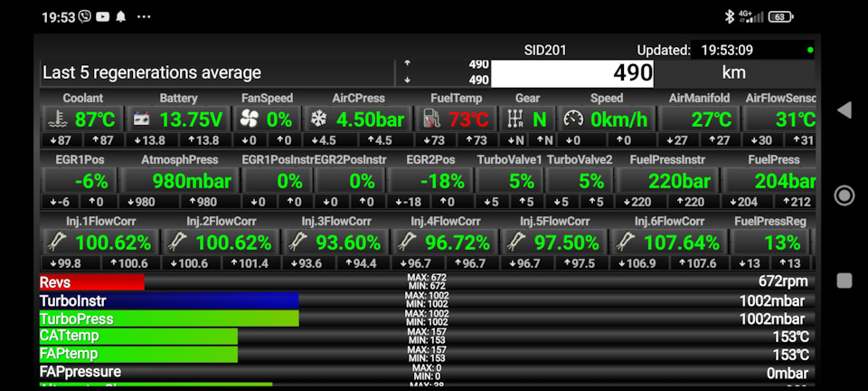The image size is (868, 391).
Task: Tap the gear shifter icon
Action: tap(515, 119)
